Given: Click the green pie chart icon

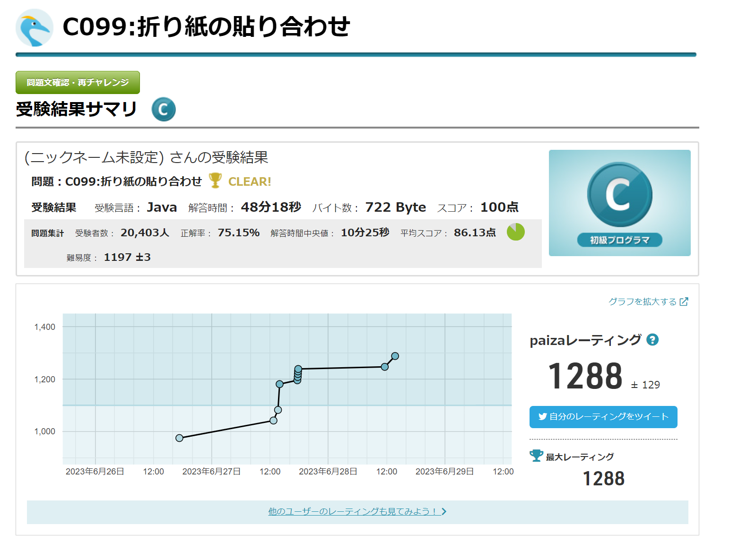Looking at the screenshot, I should pos(515,232).
